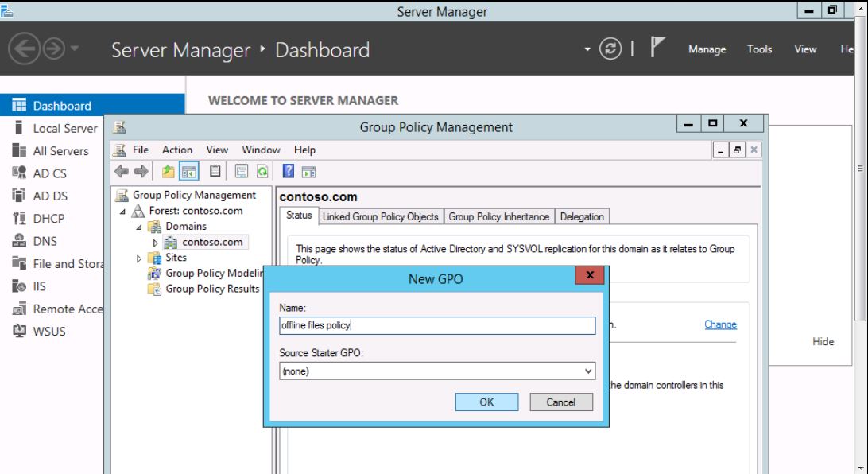868x474 pixels.
Task: Click the Server Manager vertical scrollbar
Action: pos(860,169)
